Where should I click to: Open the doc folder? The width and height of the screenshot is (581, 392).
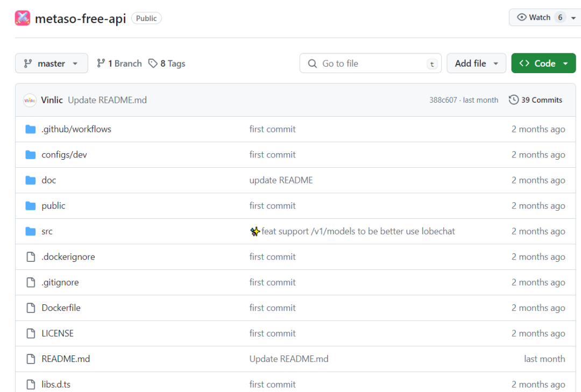coord(48,180)
